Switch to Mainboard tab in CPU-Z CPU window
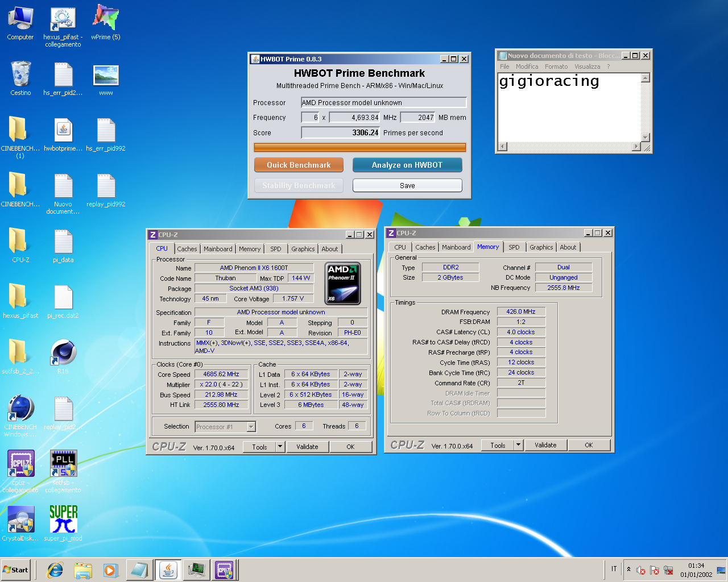This screenshot has width=728, height=582. (x=218, y=249)
